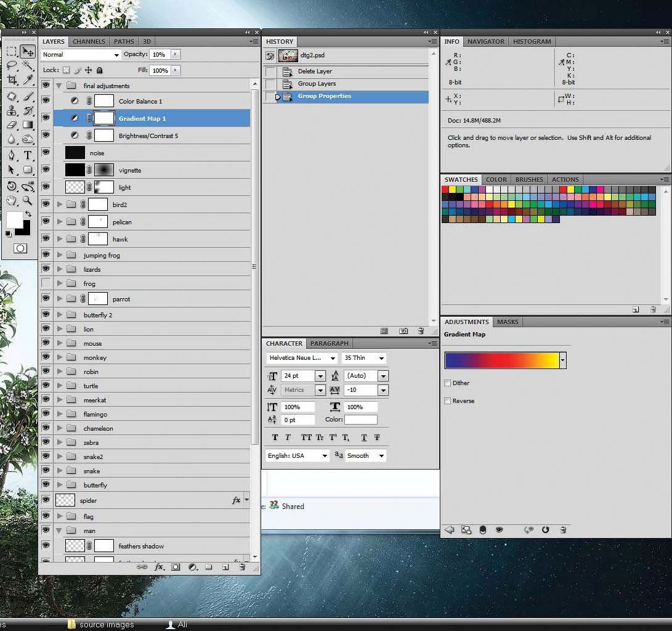The width and height of the screenshot is (672, 631).
Task: Click the dtg2.psd history snapshot thumbnail
Action: point(288,55)
